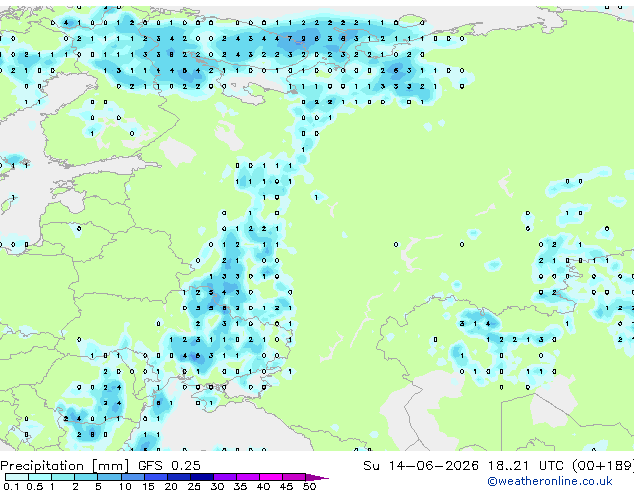The height and width of the screenshot is (490, 634).
Task: Click the '45' legend scale label
Action: [286, 486]
